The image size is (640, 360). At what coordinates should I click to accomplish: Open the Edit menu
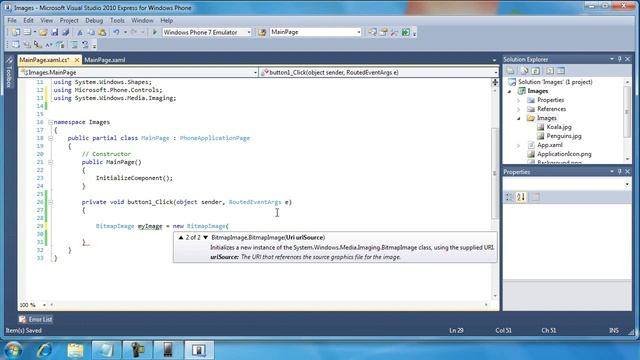pyautogui.click(x=28, y=20)
